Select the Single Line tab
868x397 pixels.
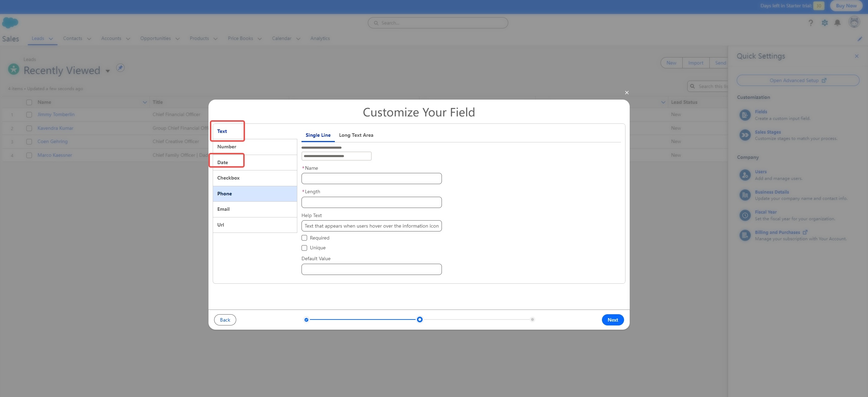coord(318,135)
